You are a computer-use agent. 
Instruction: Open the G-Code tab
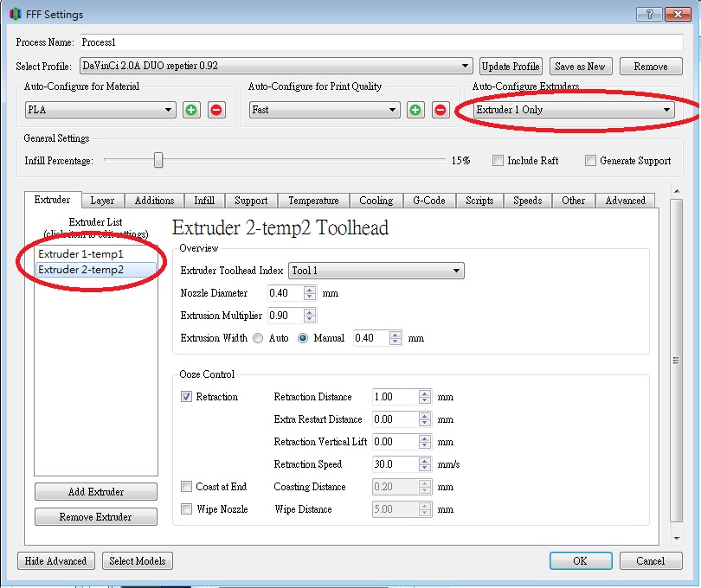429,201
